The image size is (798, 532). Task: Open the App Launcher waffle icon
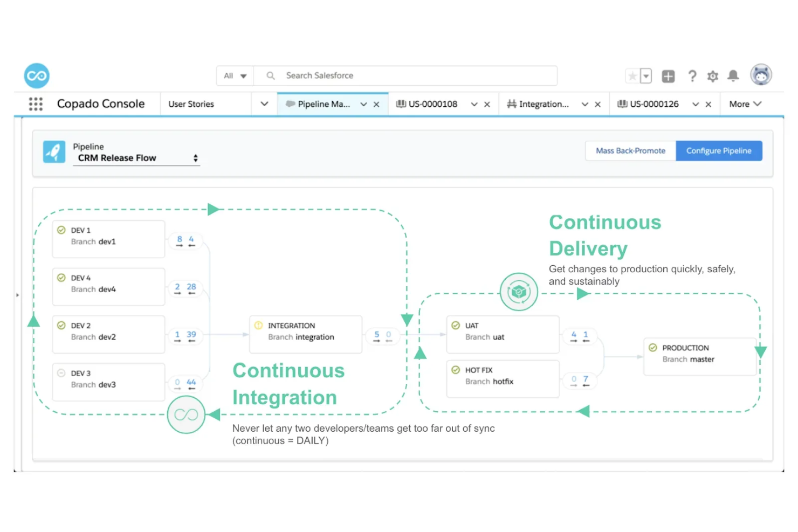point(36,103)
